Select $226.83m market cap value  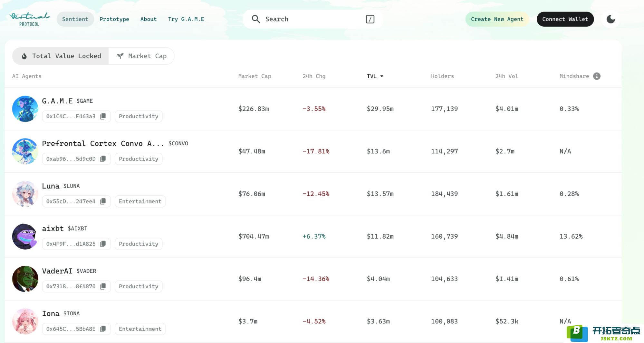click(x=254, y=109)
